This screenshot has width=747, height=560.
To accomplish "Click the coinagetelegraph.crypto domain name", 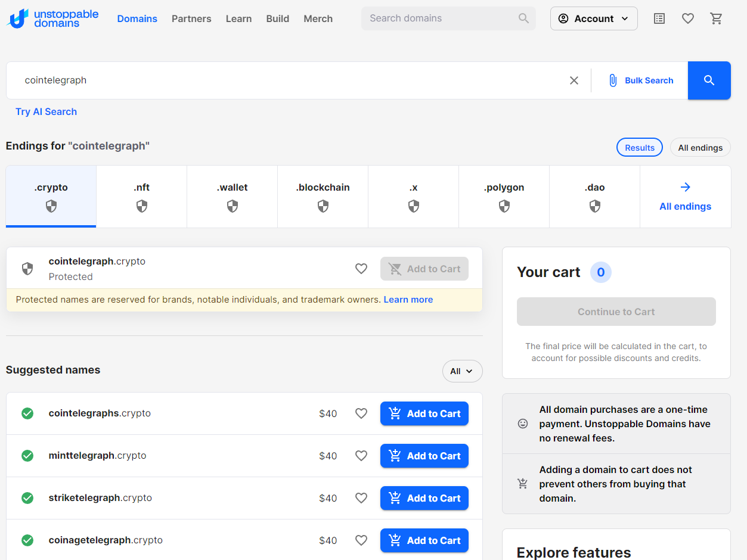I will [106, 540].
